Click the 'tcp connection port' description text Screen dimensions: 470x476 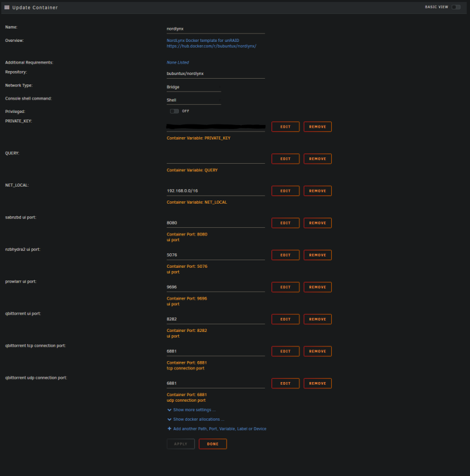[185, 368]
